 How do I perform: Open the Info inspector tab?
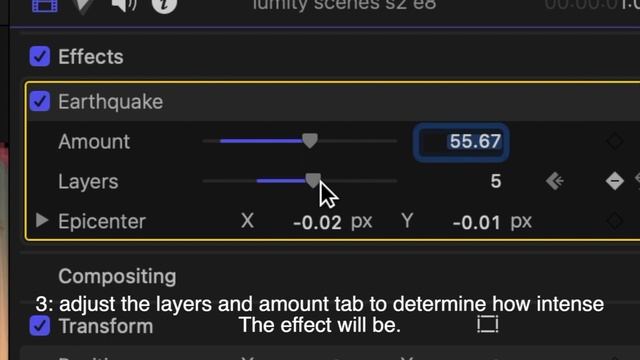pyautogui.click(x=164, y=5)
